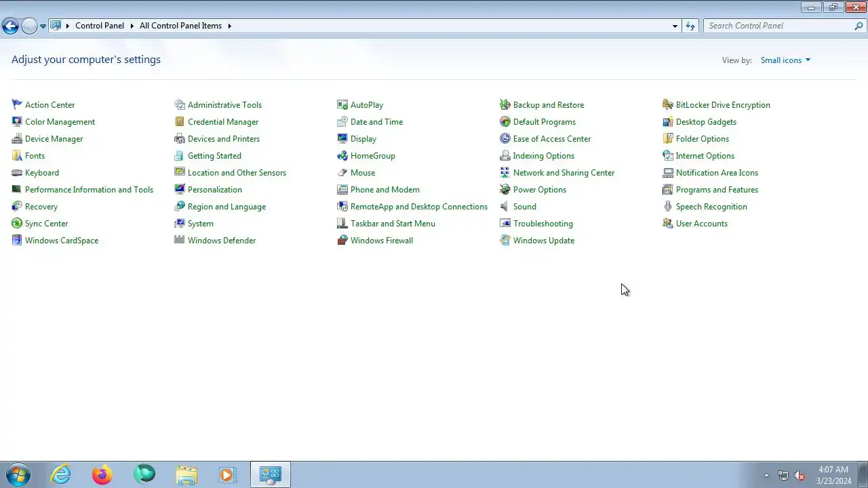Open Location and Other Sensors link
Image resolution: width=868 pixels, height=488 pixels.
pyautogui.click(x=237, y=173)
